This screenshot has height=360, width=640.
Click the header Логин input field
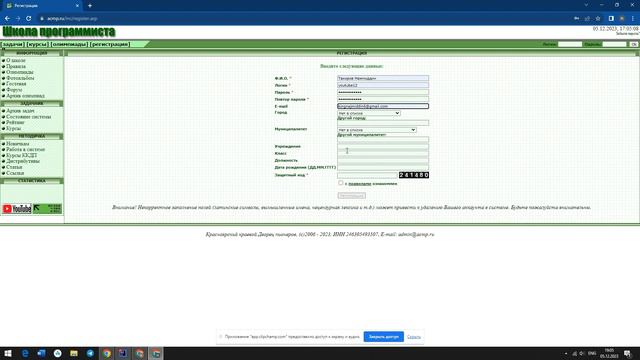[x=570, y=44]
